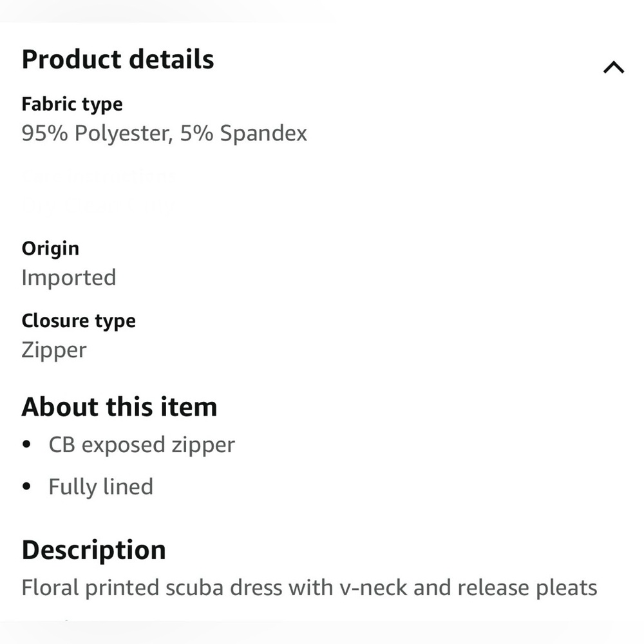Click the Description heading

click(x=94, y=550)
